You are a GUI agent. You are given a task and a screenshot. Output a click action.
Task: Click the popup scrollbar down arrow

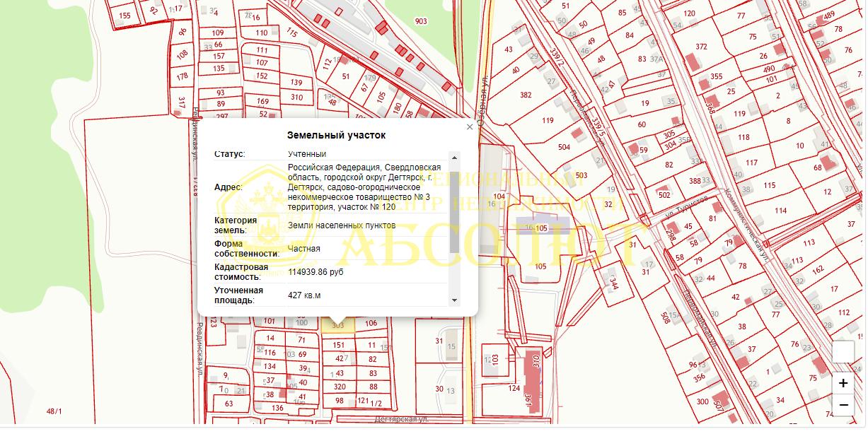point(454,300)
